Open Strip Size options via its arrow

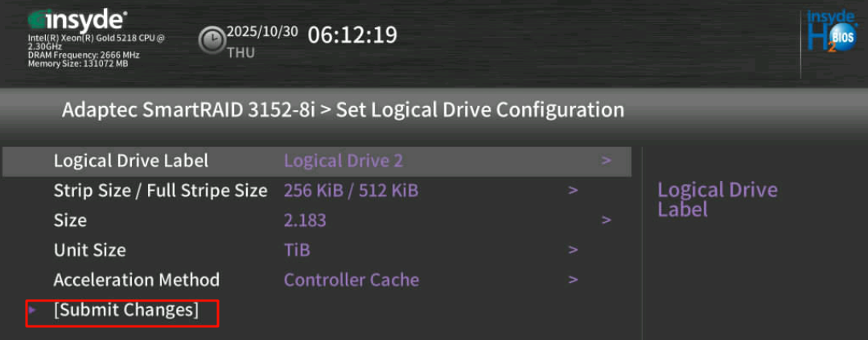tap(573, 190)
